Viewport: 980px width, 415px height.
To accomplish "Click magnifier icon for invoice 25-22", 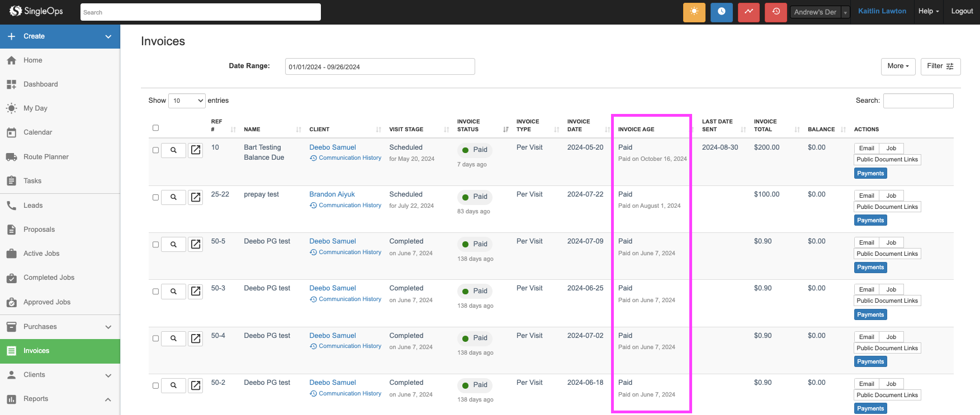I will (x=173, y=197).
